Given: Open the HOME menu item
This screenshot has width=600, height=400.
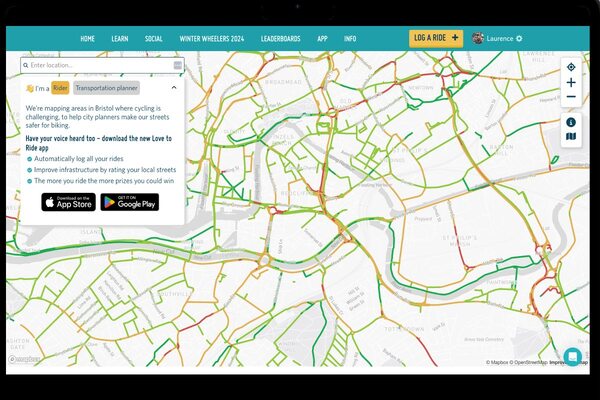Looking at the screenshot, I should click(87, 39).
